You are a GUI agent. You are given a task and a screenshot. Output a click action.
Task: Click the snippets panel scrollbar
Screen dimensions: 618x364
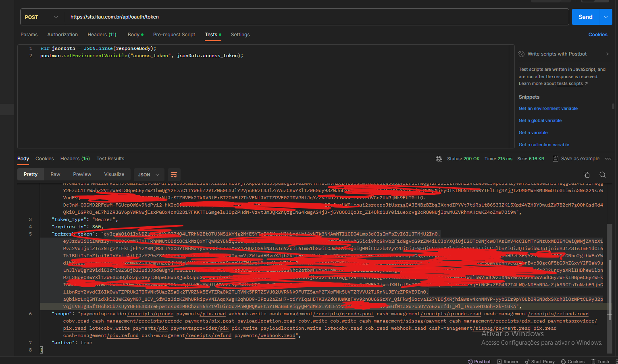coord(613,106)
